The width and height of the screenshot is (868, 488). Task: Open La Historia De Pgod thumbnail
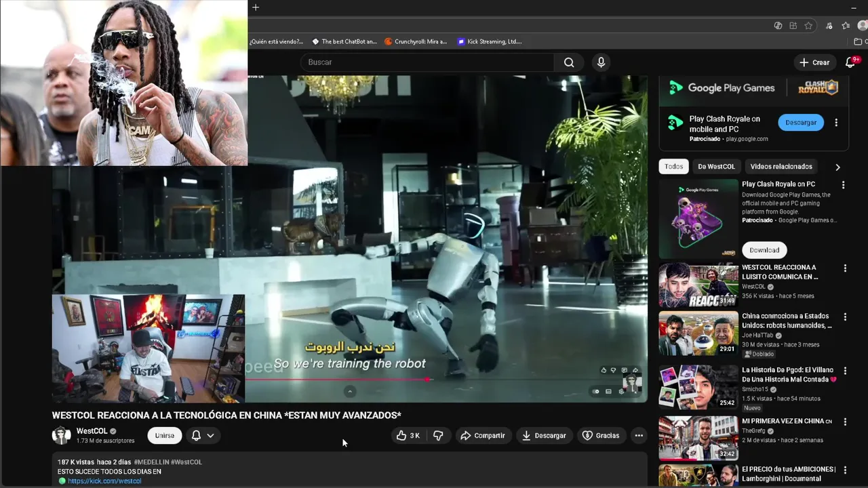click(698, 386)
